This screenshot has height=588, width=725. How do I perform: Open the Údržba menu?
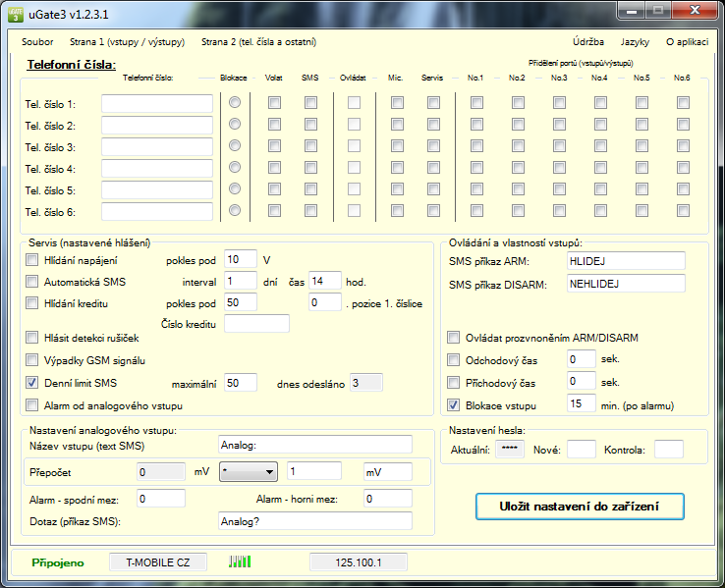[588, 42]
